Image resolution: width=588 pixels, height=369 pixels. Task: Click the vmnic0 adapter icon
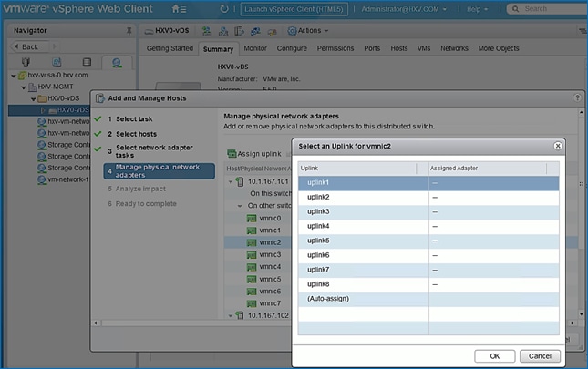[252, 218]
